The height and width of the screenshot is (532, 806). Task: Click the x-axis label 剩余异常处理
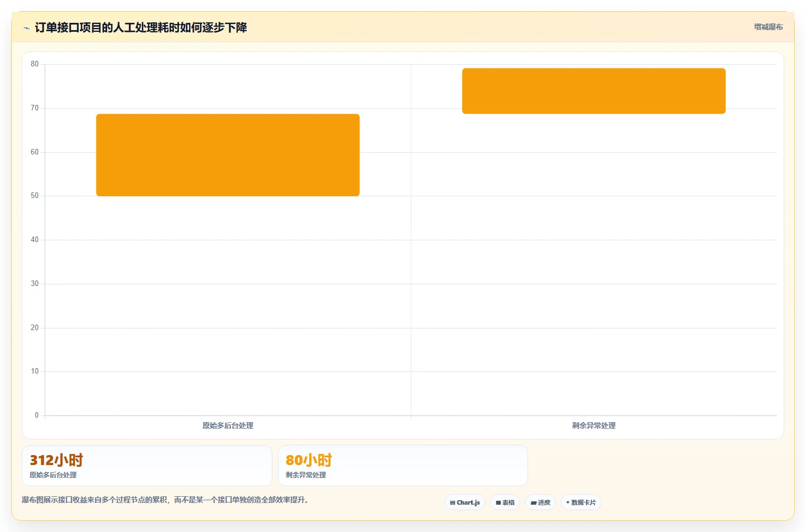(x=594, y=425)
